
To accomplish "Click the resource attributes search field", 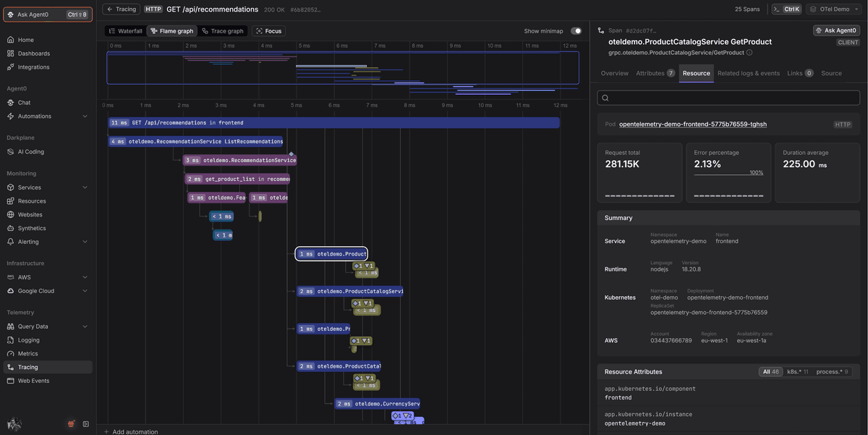I will click(728, 98).
